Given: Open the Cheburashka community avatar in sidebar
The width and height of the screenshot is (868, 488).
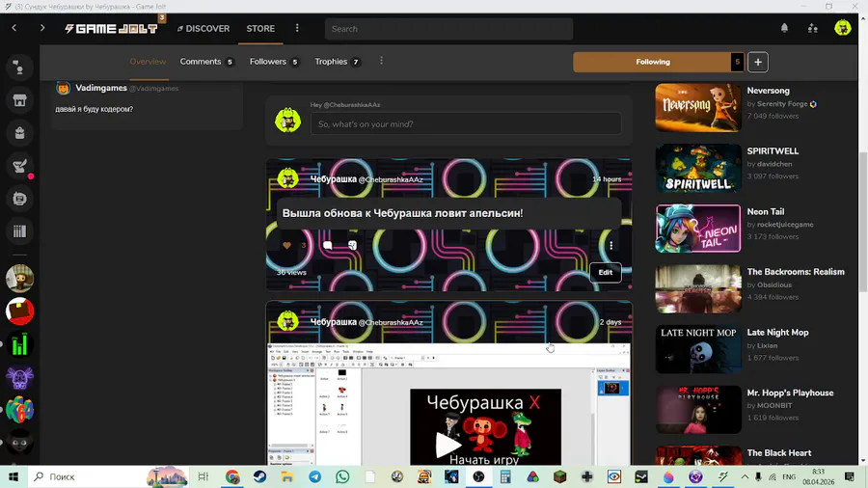Looking at the screenshot, I should (19, 279).
